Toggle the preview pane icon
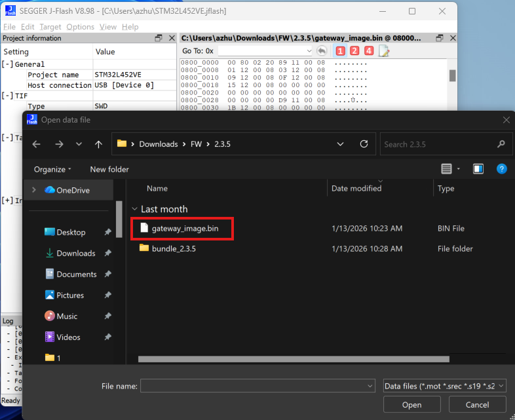Image resolution: width=515 pixels, height=420 pixels. tap(478, 169)
